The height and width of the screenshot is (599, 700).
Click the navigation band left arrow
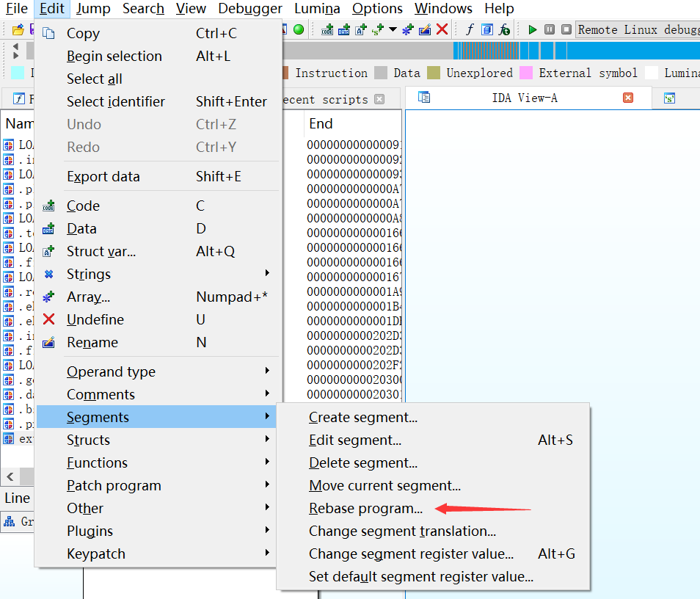click(x=15, y=46)
